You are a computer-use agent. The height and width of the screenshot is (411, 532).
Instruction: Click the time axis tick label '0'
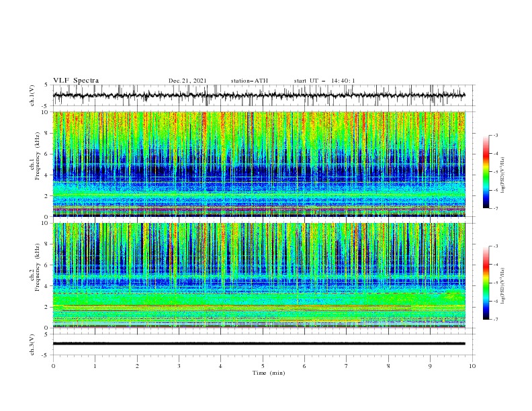(53, 366)
